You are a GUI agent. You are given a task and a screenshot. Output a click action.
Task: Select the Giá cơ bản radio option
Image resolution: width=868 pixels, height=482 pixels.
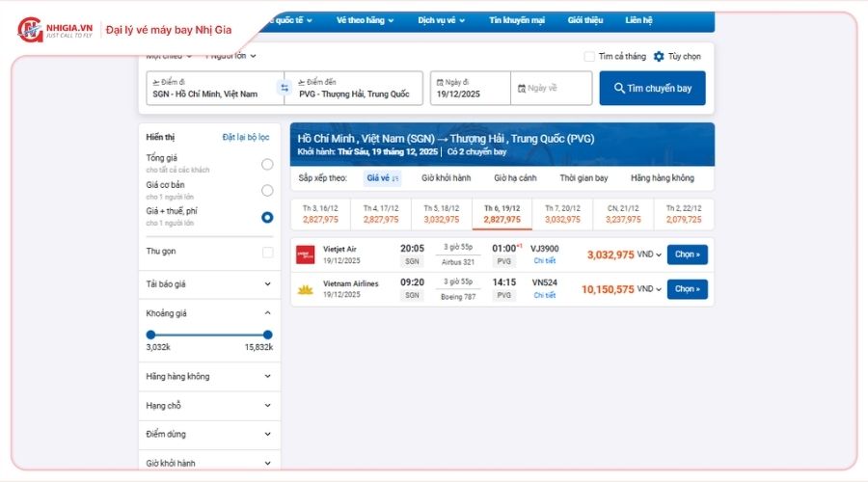tap(267, 190)
